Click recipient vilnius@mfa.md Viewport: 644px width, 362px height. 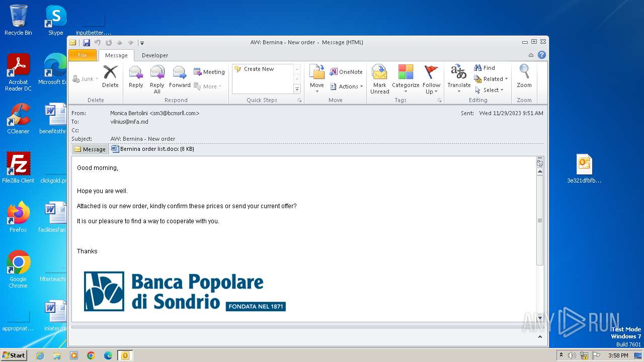click(129, 122)
